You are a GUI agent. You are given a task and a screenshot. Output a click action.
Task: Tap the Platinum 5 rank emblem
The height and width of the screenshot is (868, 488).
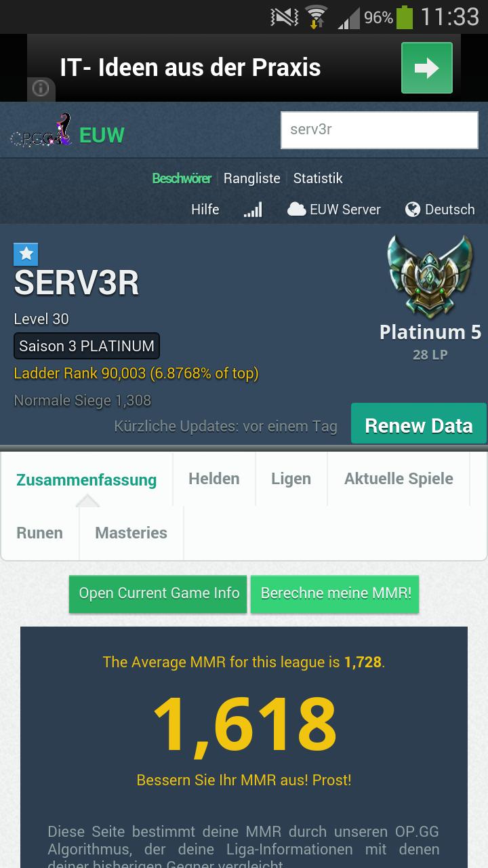tap(430, 275)
